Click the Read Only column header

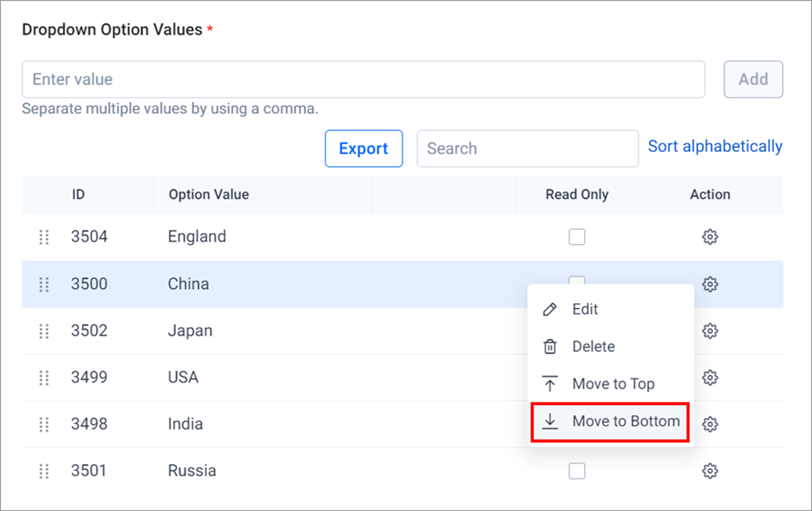tap(577, 195)
